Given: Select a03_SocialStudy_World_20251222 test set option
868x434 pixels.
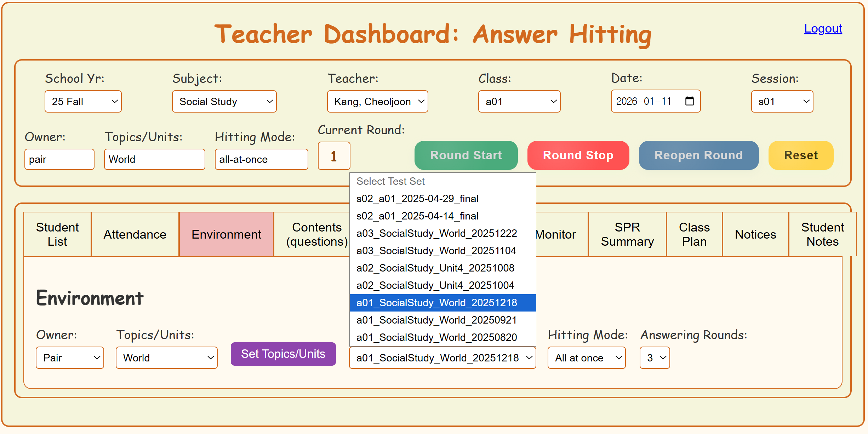Looking at the screenshot, I should pos(436,233).
